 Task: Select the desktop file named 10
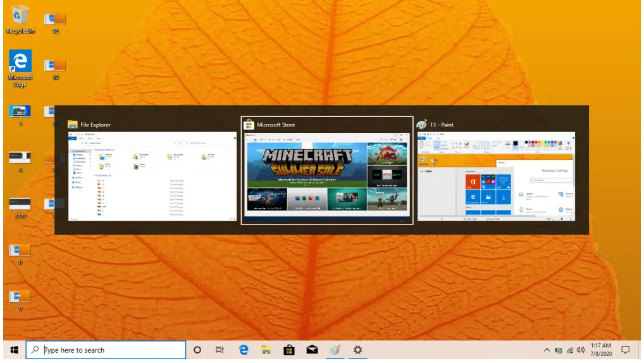(x=55, y=70)
